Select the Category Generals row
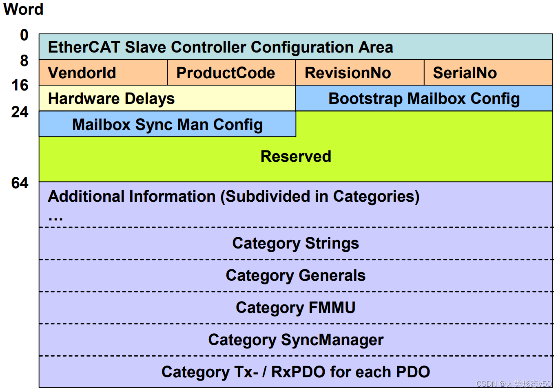 [x=296, y=275]
